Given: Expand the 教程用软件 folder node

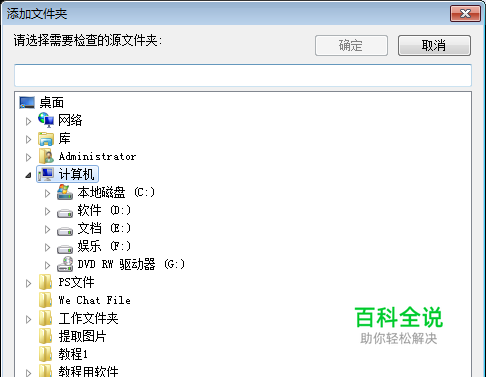Looking at the screenshot, I should pos(28,373).
